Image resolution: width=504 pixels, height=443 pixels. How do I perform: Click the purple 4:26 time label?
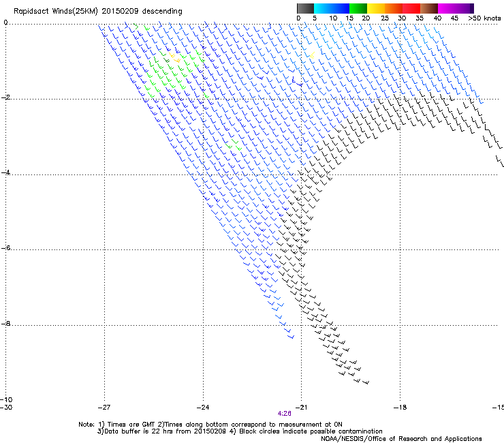[285, 414]
